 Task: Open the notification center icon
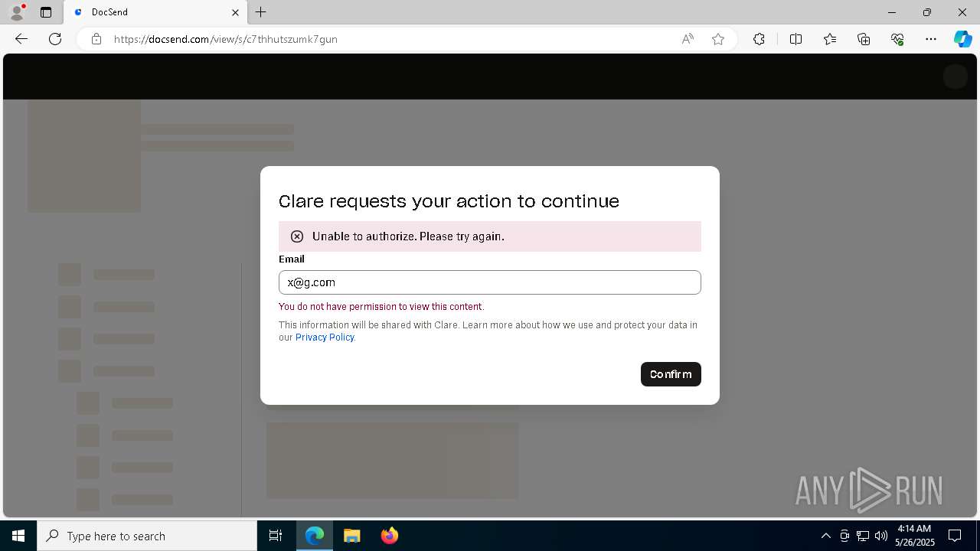click(x=955, y=536)
